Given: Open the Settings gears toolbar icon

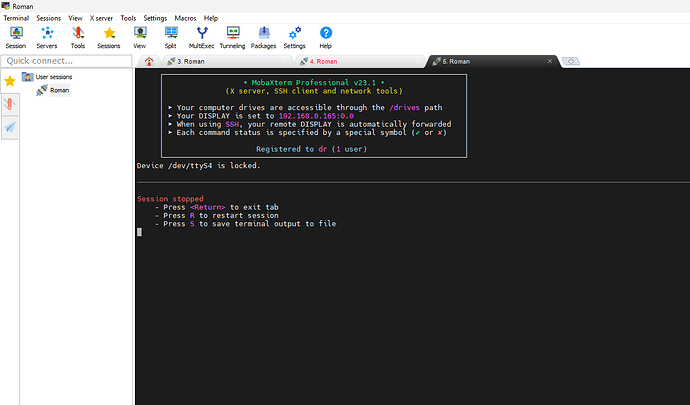Looking at the screenshot, I should tap(294, 37).
